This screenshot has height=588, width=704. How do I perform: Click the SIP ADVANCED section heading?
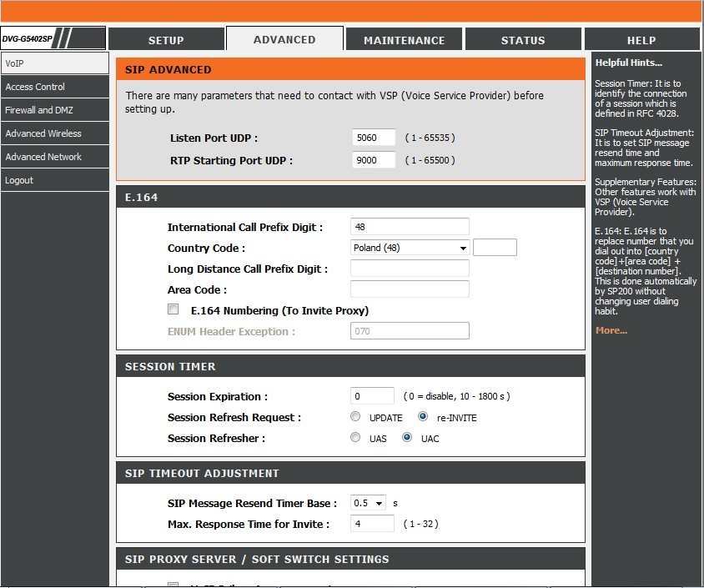(168, 69)
